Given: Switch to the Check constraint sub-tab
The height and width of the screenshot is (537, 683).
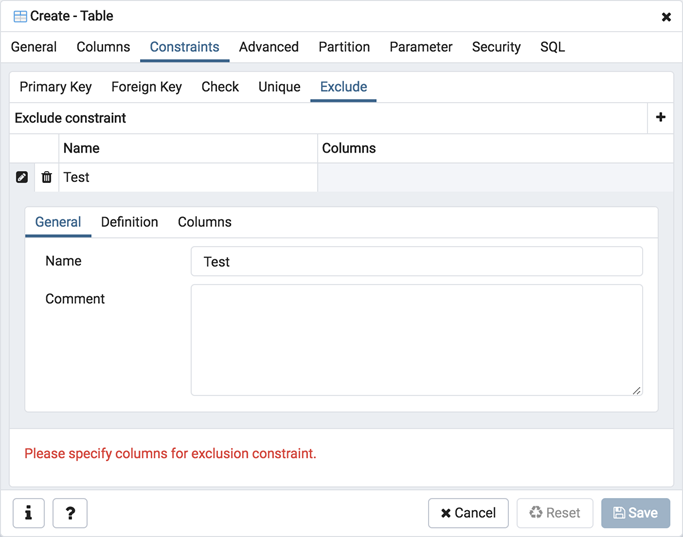Looking at the screenshot, I should click(220, 87).
